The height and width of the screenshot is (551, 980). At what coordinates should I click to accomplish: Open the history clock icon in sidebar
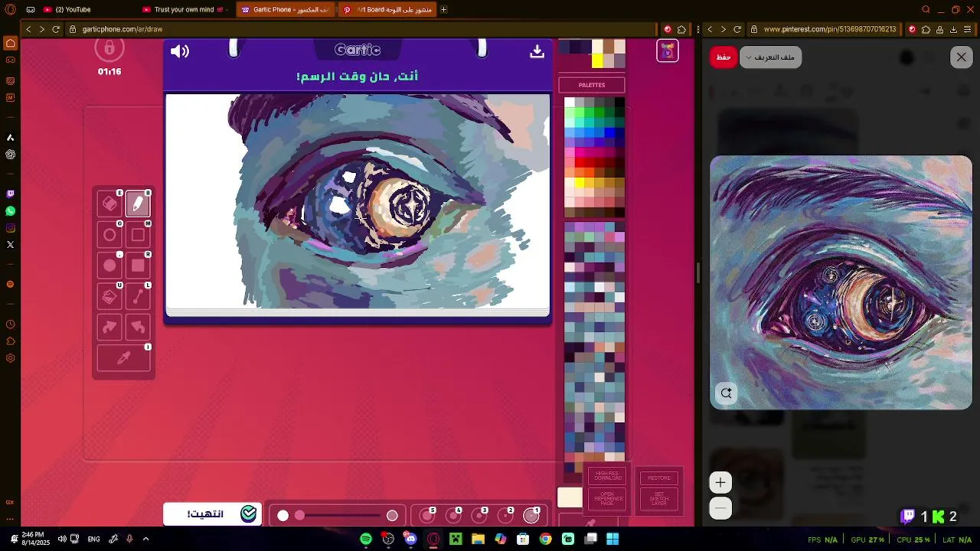click(10, 324)
